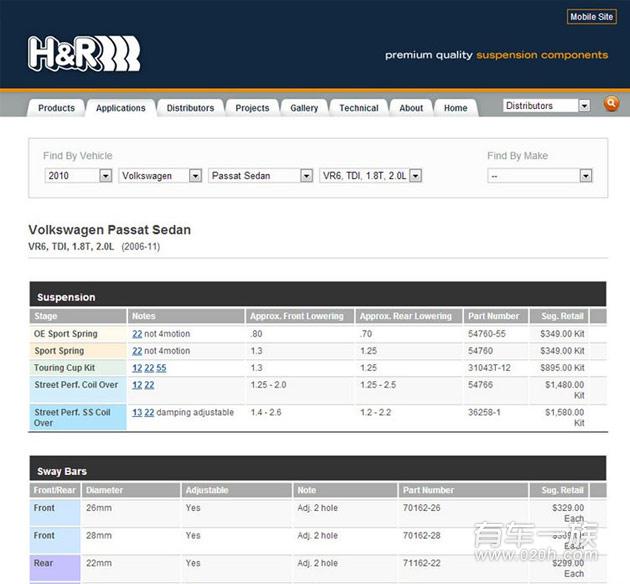The width and height of the screenshot is (630, 584).
Task: Click note 22 in OE Sport Spring row
Action: click(x=137, y=334)
